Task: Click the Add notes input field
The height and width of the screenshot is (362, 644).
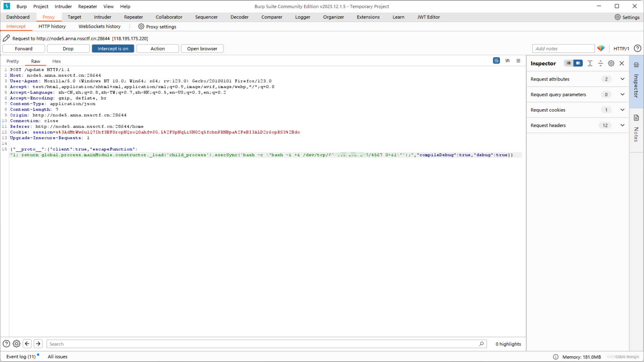Action: [x=563, y=48]
